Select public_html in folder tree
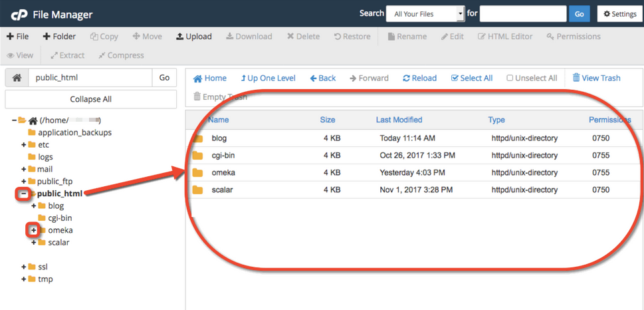The image size is (644, 310). pyautogui.click(x=59, y=194)
